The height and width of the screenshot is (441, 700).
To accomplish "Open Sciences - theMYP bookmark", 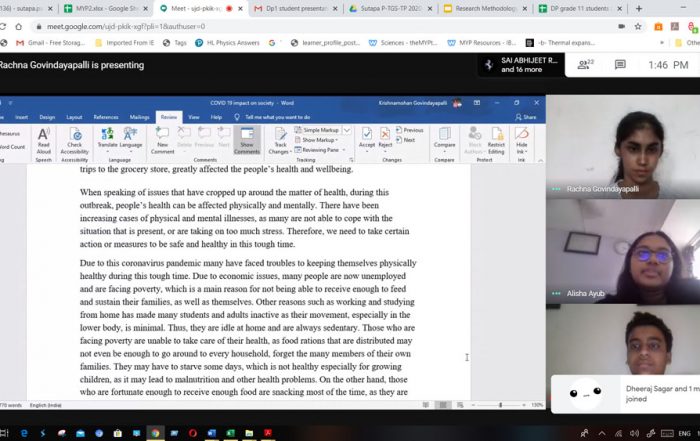I will point(403,43).
